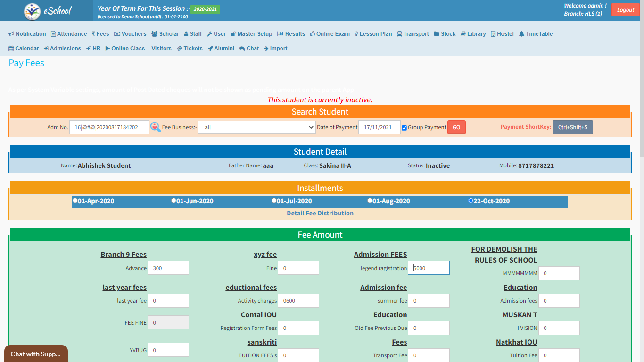The width and height of the screenshot is (644, 362).
Task: Open the Detail Fee Distribution link
Action: coord(320,213)
